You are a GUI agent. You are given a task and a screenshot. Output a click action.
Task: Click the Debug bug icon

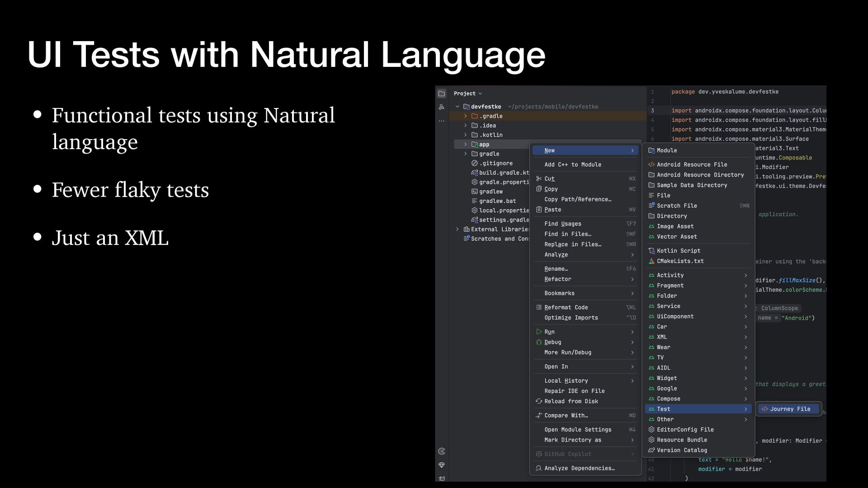point(539,342)
